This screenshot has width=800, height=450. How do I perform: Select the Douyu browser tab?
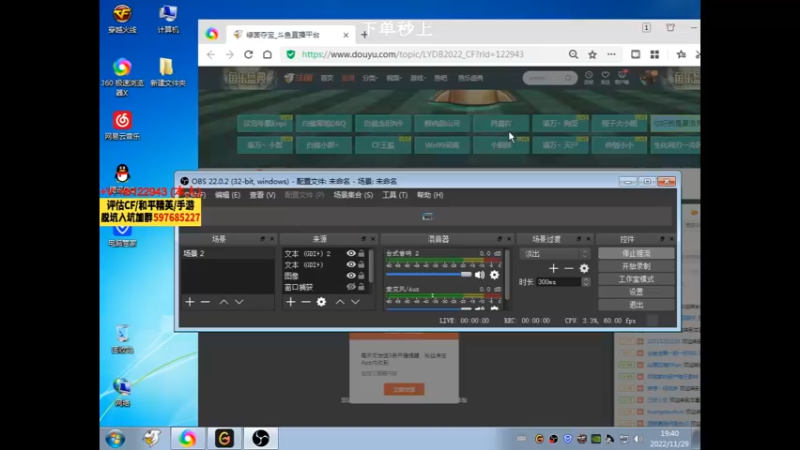(290, 35)
